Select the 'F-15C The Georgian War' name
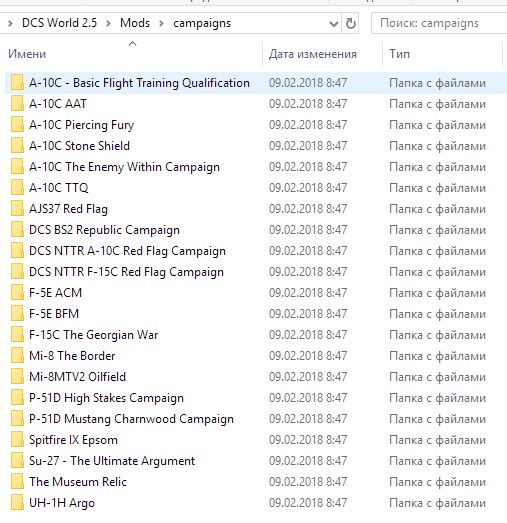Screen dimensions: 507x523 point(94,335)
